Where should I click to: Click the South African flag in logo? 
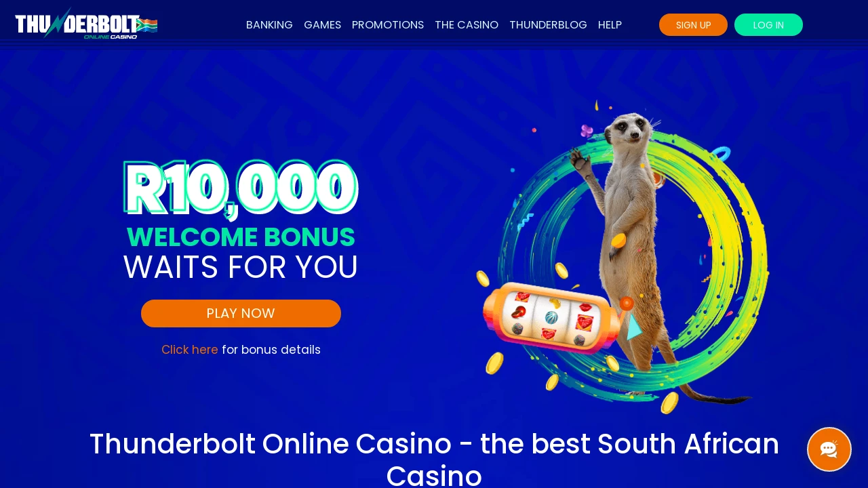[x=147, y=25]
